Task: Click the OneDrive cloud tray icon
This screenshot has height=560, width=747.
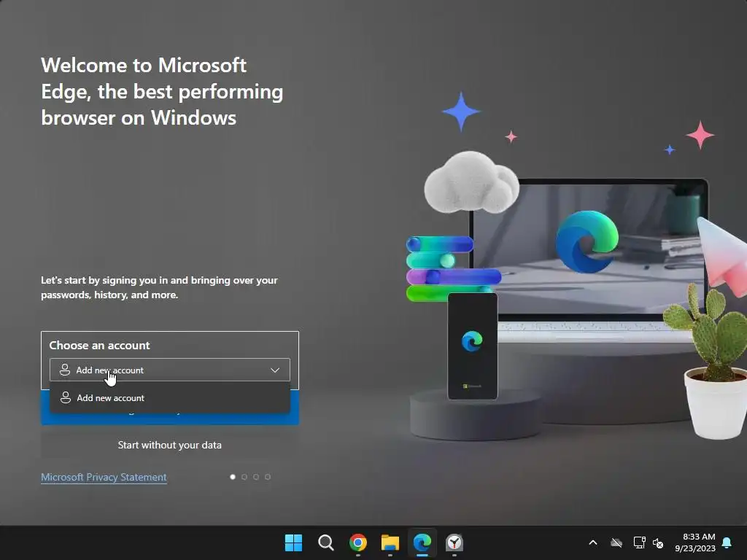Action: coord(616,542)
